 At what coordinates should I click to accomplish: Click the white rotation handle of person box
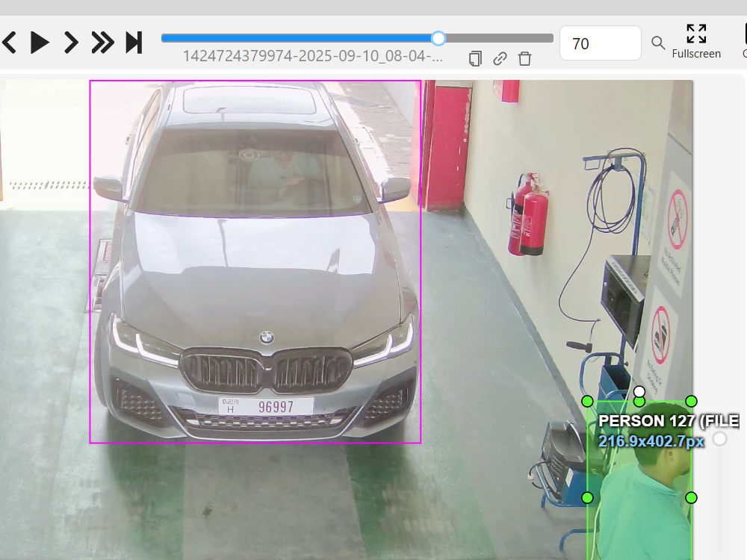coord(639,391)
